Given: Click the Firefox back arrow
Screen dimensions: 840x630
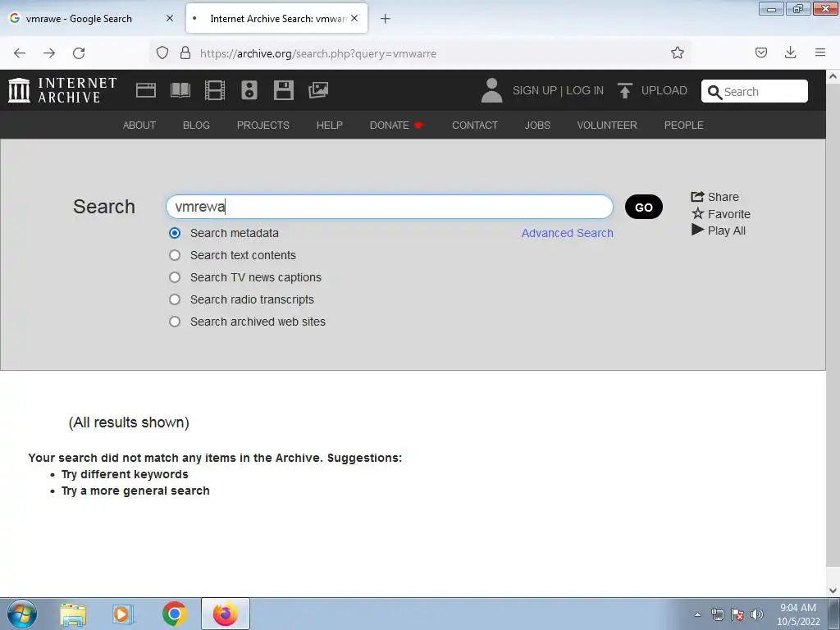Looking at the screenshot, I should pos(20,53).
